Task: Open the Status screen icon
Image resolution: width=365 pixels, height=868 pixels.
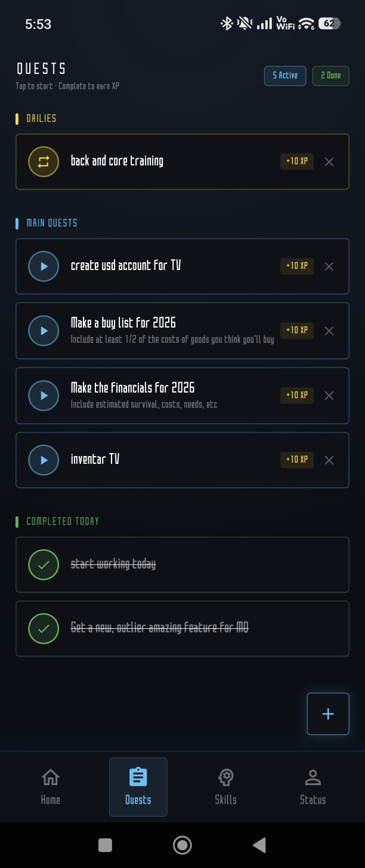Action: 313,777
